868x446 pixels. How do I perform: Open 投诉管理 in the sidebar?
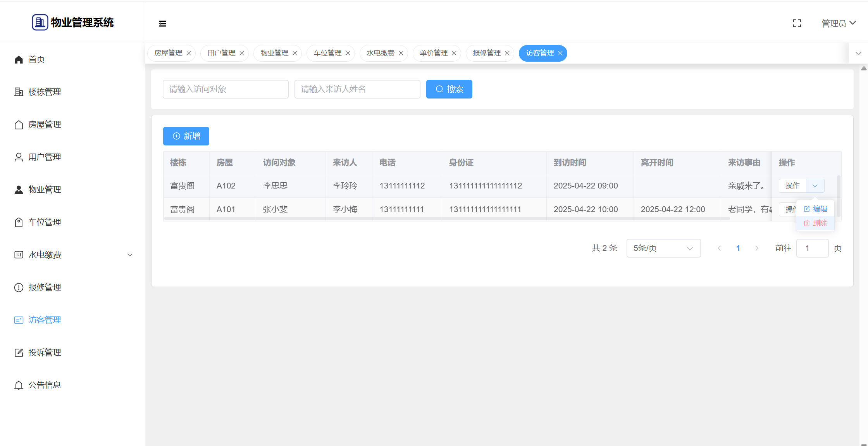point(45,353)
